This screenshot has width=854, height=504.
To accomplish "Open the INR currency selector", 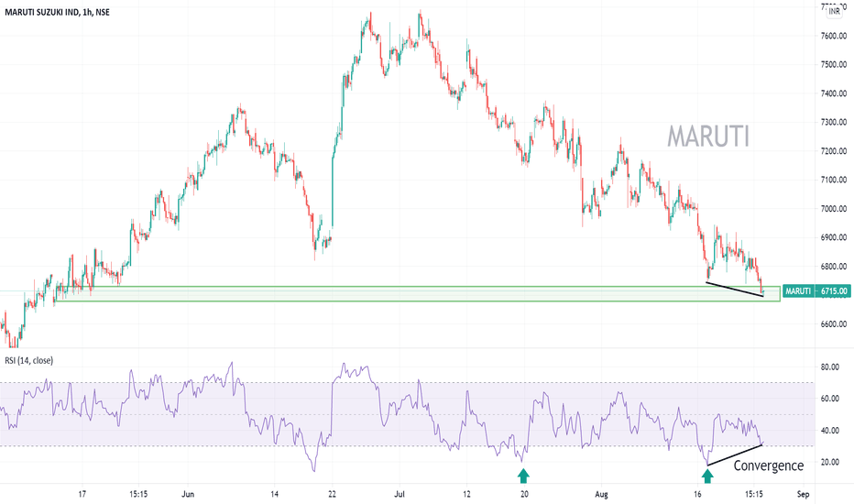I will [x=834, y=11].
